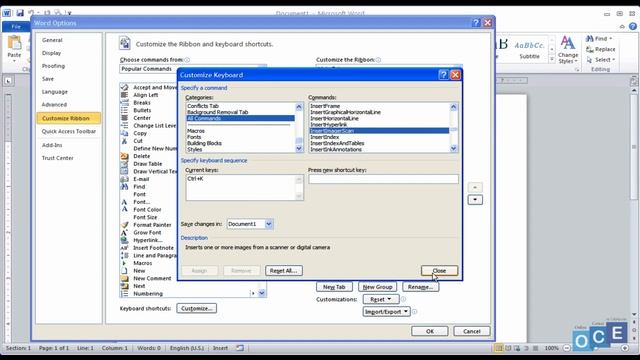Select the Grow Font command

tap(147, 232)
